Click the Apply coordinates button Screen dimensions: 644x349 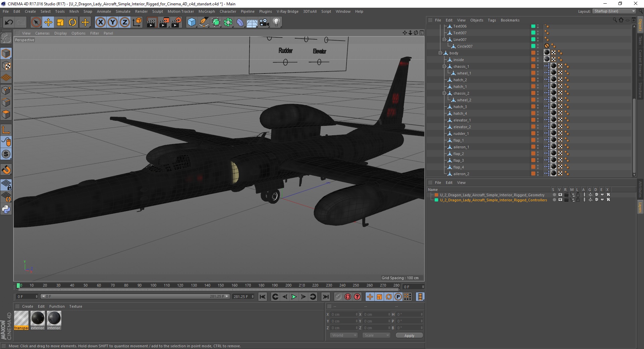pos(409,336)
